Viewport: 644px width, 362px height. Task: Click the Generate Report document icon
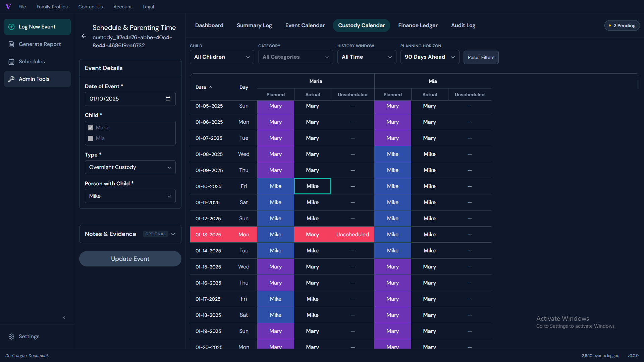pos(11,44)
